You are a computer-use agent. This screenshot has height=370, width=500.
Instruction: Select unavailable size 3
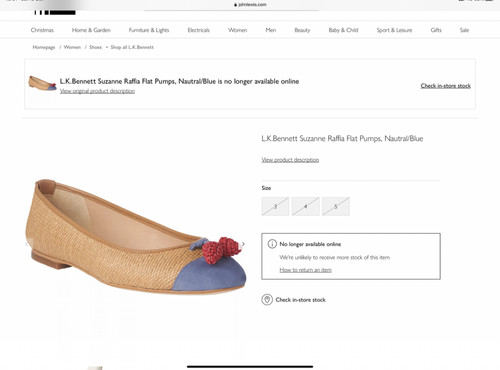[x=275, y=206]
